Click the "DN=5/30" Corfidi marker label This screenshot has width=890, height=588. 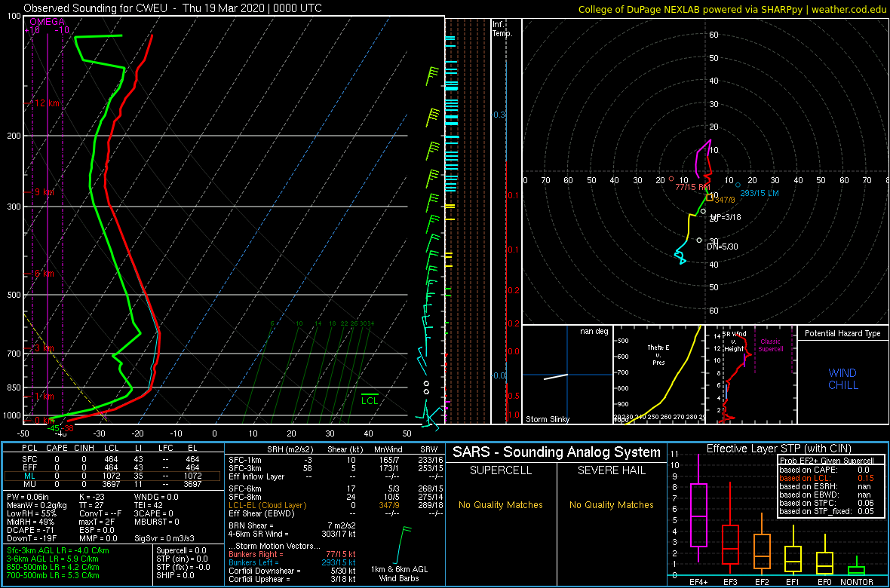[723, 247]
